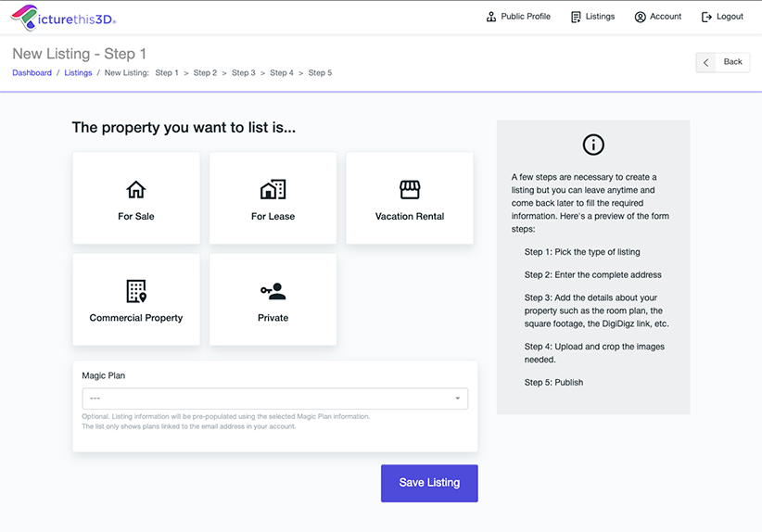Open the Account menu item

(x=658, y=17)
